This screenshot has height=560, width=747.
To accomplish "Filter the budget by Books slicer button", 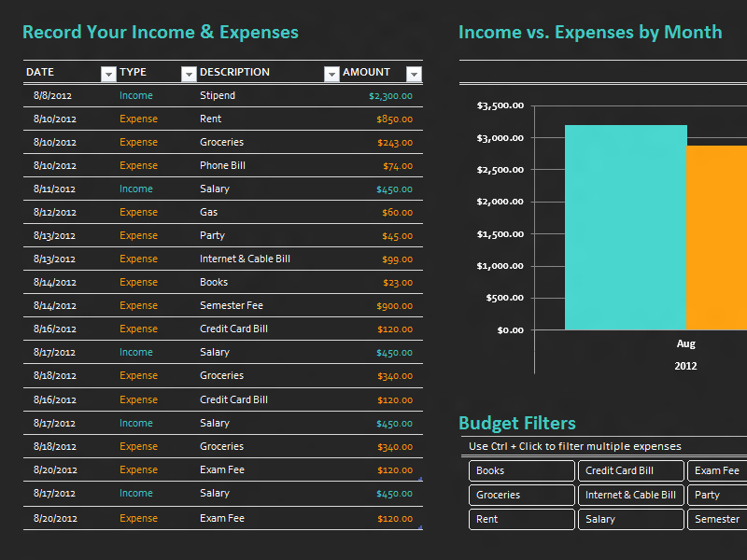I will (x=522, y=470).
